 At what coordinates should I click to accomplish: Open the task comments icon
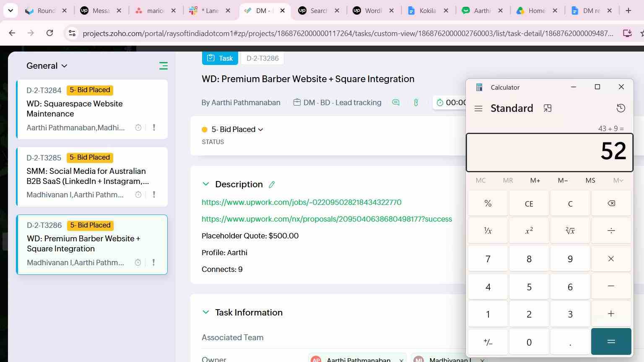(x=395, y=102)
